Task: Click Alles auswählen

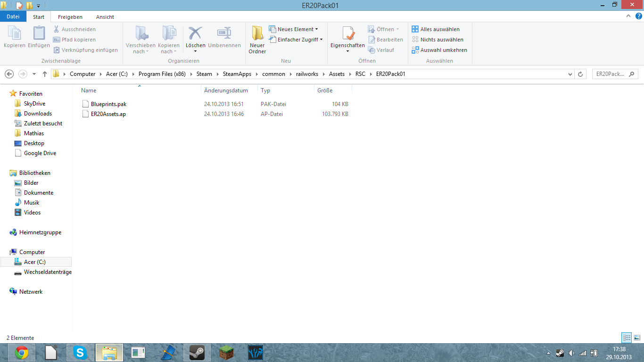Action: click(x=436, y=29)
